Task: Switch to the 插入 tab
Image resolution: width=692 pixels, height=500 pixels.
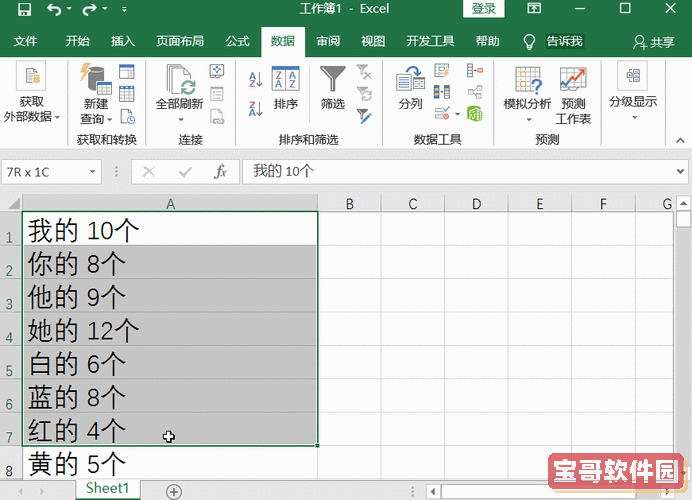Action: 123,41
